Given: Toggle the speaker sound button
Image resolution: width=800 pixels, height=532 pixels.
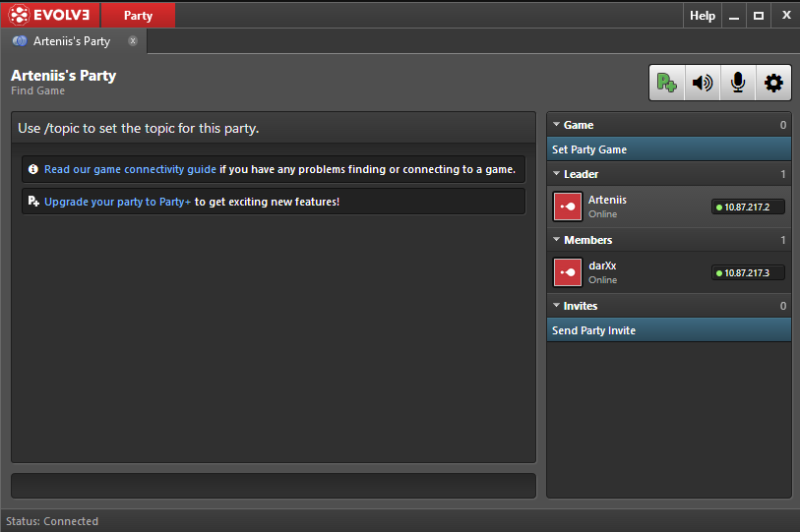Looking at the screenshot, I should click(703, 83).
